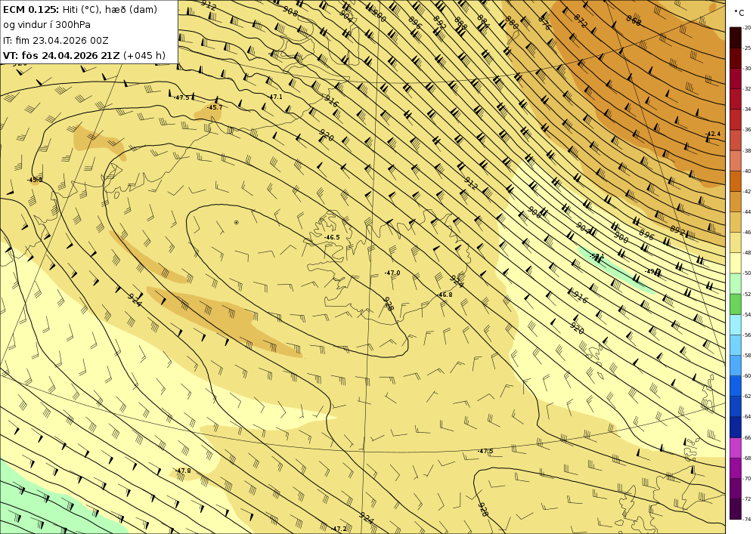Click the temperature label '-47.2' at bottom edge

click(x=339, y=529)
